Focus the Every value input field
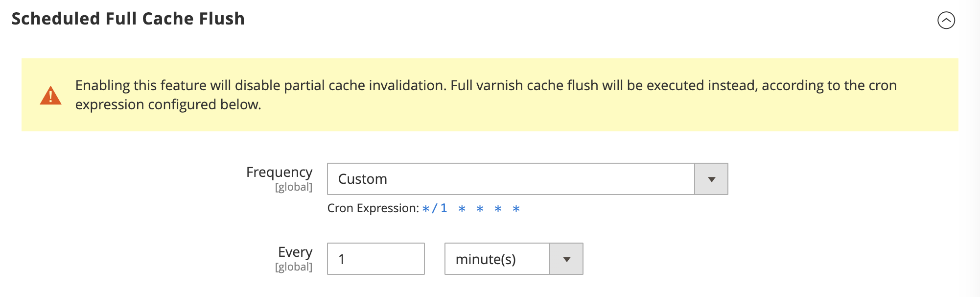 pos(375,259)
